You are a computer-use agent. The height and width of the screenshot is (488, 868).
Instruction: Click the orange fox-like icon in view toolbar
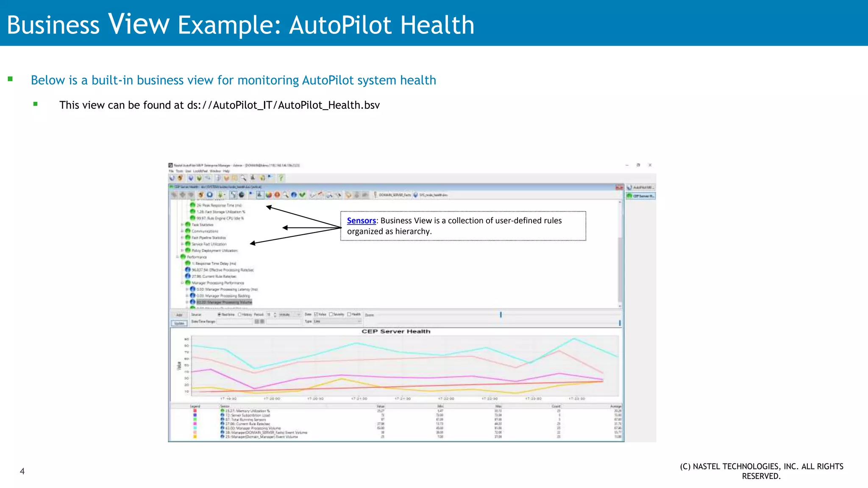(201, 195)
